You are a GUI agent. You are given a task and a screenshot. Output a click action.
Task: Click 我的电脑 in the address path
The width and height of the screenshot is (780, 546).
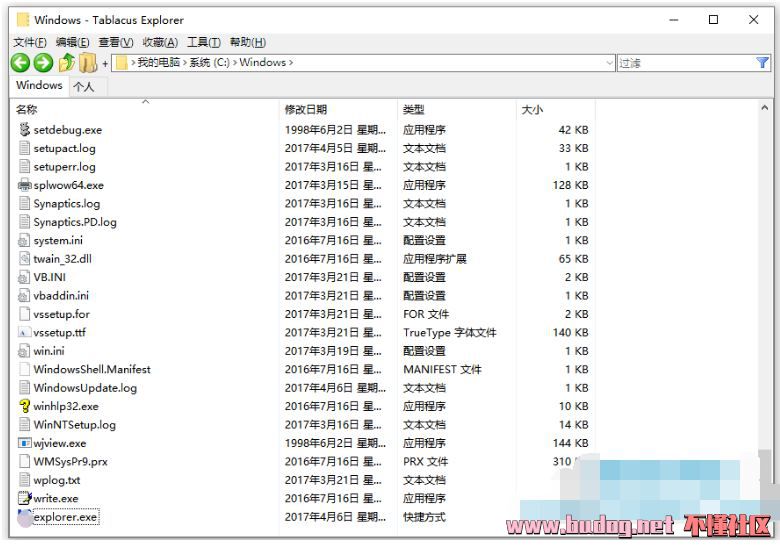coord(159,63)
